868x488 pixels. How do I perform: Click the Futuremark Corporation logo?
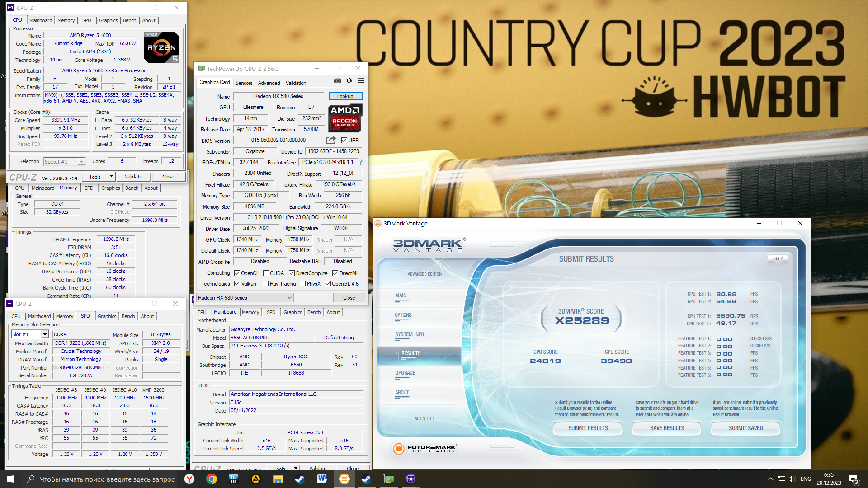point(425,448)
